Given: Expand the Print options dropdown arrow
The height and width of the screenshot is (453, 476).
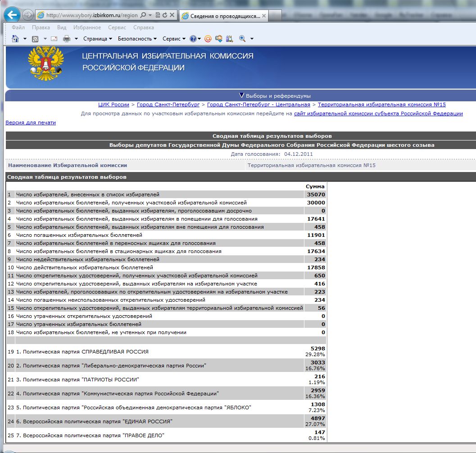Looking at the screenshot, I should point(75,39).
